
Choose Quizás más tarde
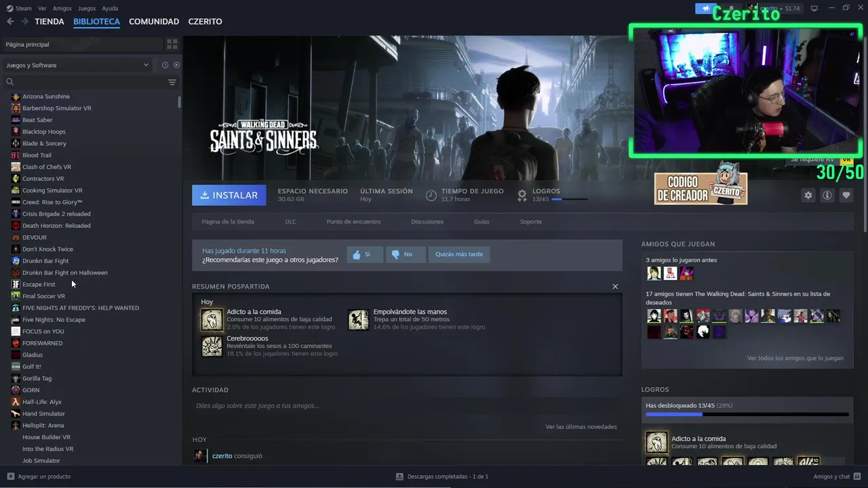click(x=459, y=254)
